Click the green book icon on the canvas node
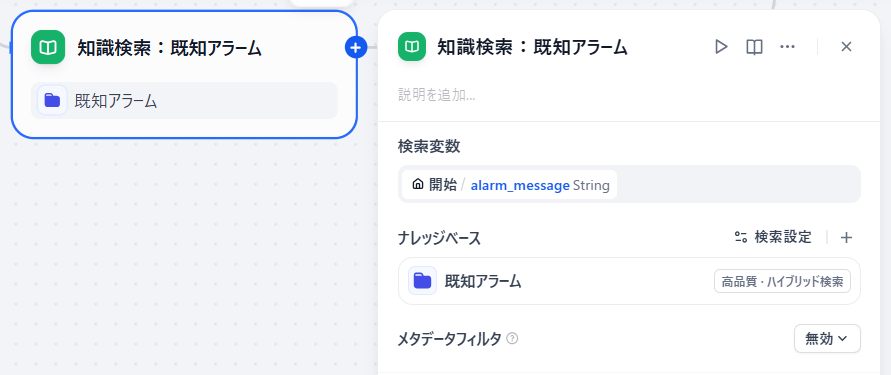 pyautogui.click(x=48, y=47)
